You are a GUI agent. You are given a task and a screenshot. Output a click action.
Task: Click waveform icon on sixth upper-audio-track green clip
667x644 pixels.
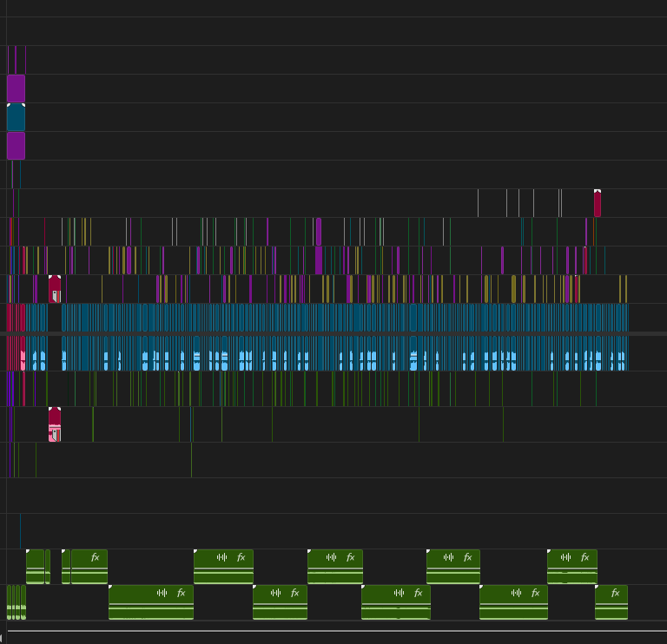point(331,557)
